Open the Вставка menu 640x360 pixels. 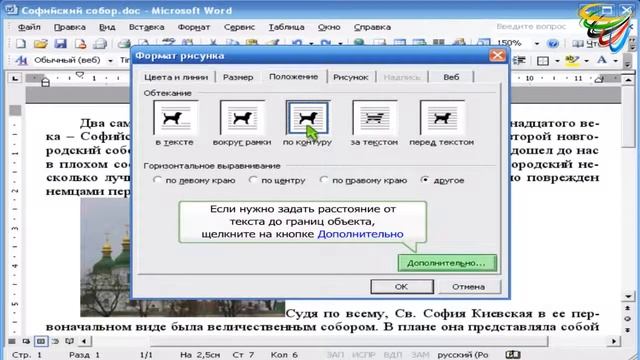point(147,27)
